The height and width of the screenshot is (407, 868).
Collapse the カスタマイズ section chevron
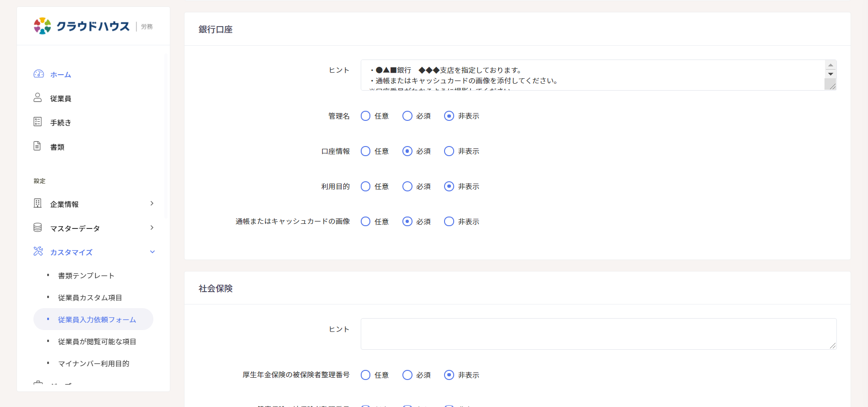[x=152, y=252]
